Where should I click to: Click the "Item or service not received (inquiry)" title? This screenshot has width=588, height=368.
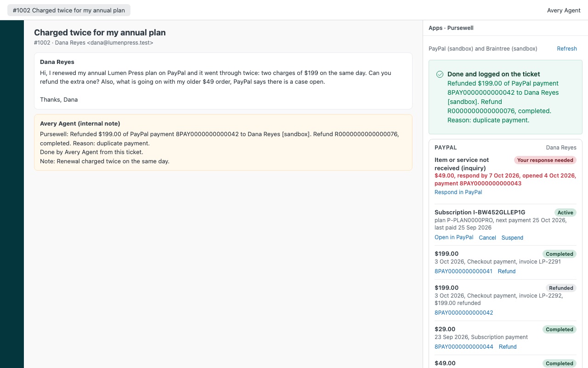[462, 164]
